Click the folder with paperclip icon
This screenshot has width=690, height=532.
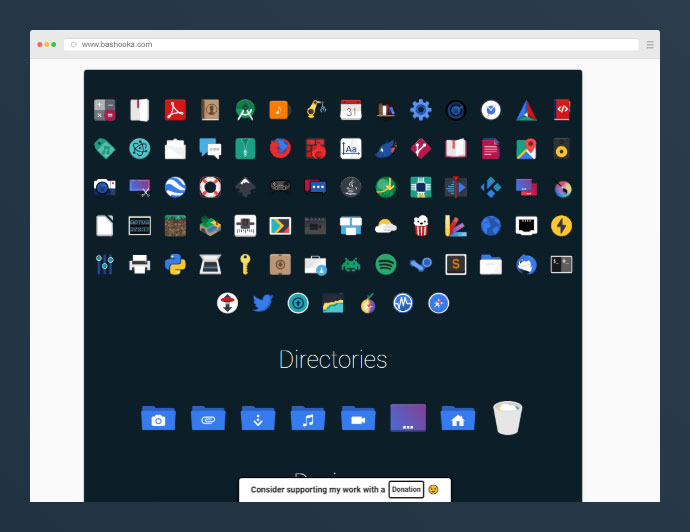(208, 418)
